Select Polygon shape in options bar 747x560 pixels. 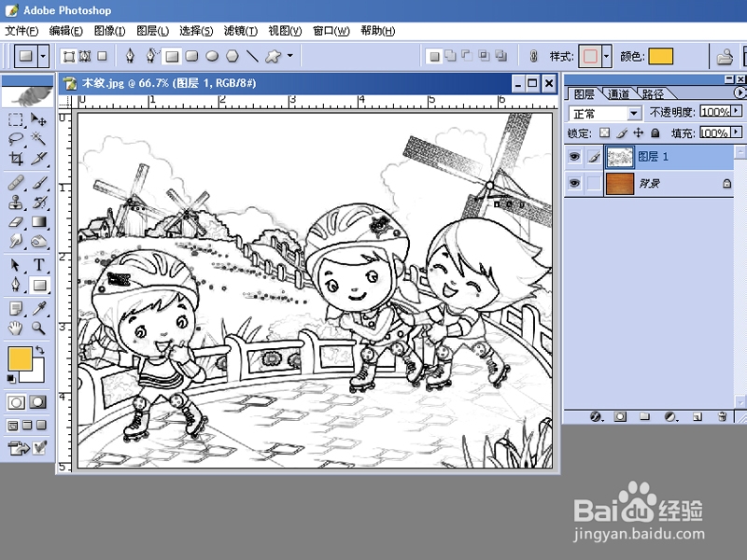coord(232,57)
